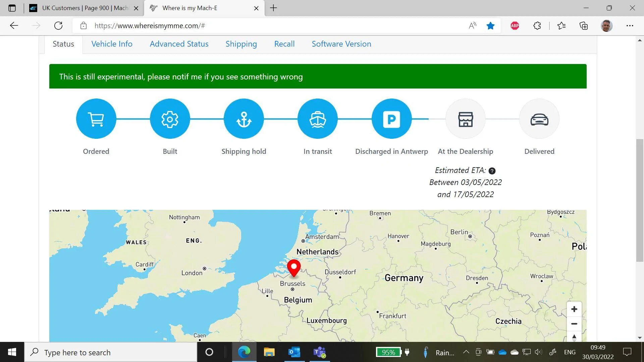Click the Brussels label on the map
The image size is (644, 362).
[x=292, y=284]
